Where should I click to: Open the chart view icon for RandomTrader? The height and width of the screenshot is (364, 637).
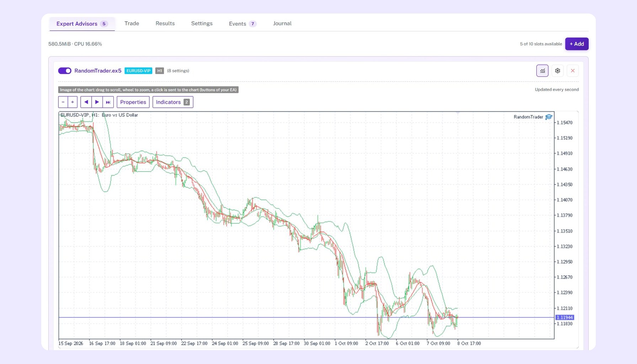[x=542, y=71]
